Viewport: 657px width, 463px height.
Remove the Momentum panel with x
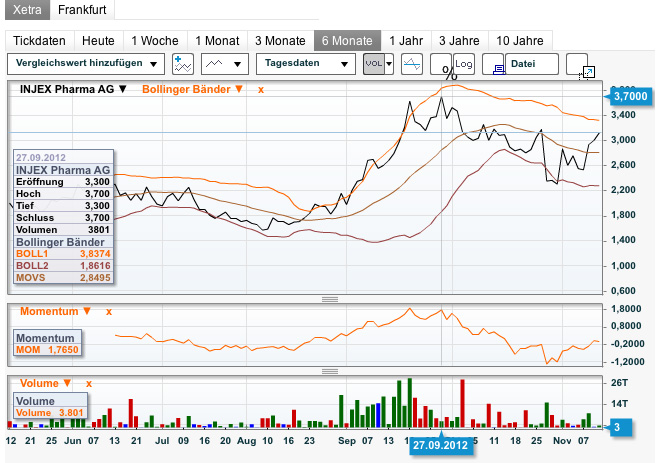pyautogui.click(x=109, y=311)
